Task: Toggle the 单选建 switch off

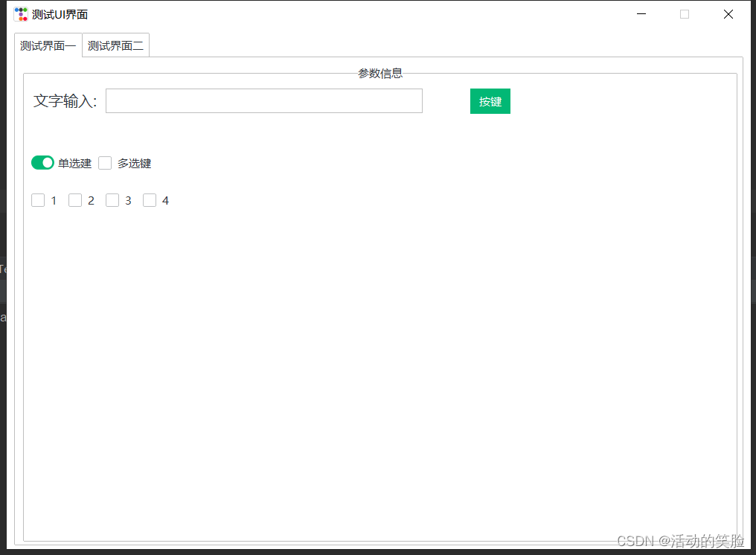Action: tap(42, 163)
